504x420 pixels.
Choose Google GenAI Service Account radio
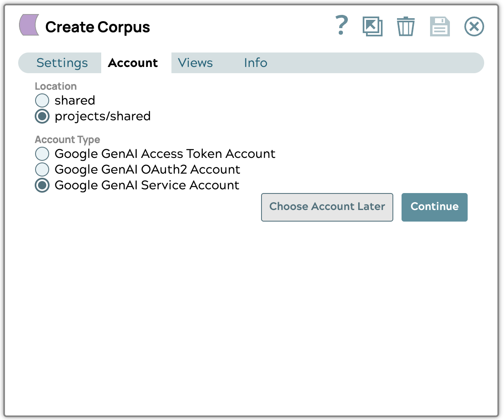pyautogui.click(x=42, y=185)
